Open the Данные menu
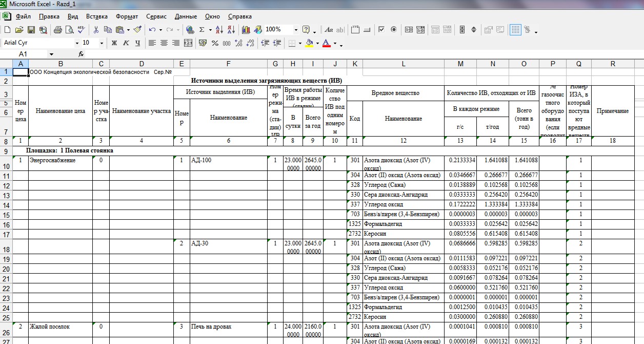644x344 pixels. [186, 16]
